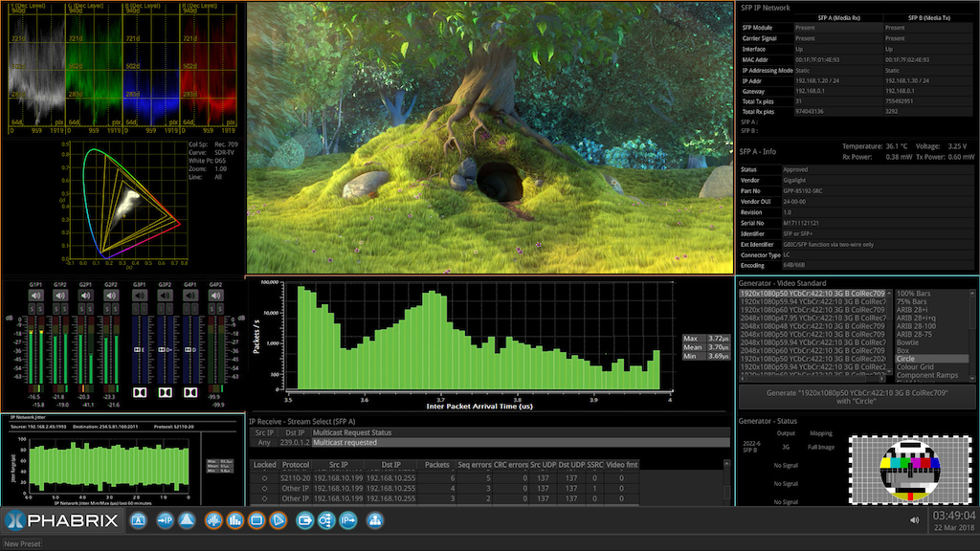The height and width of the screenshot is (551, 980).
Task: Open the bar-graph histogram toolbar icon
Action: tap(235, 520)
